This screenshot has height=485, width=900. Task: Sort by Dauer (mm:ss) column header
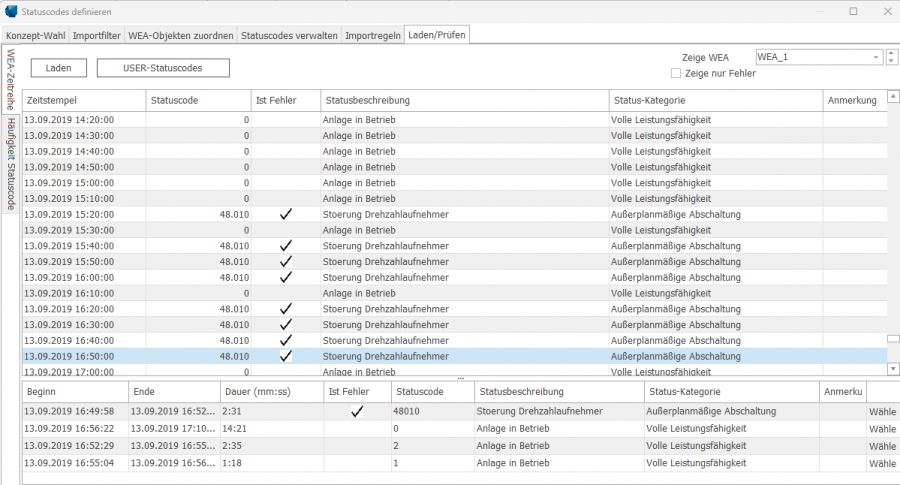pyautogui.click(x=271, y=392)
